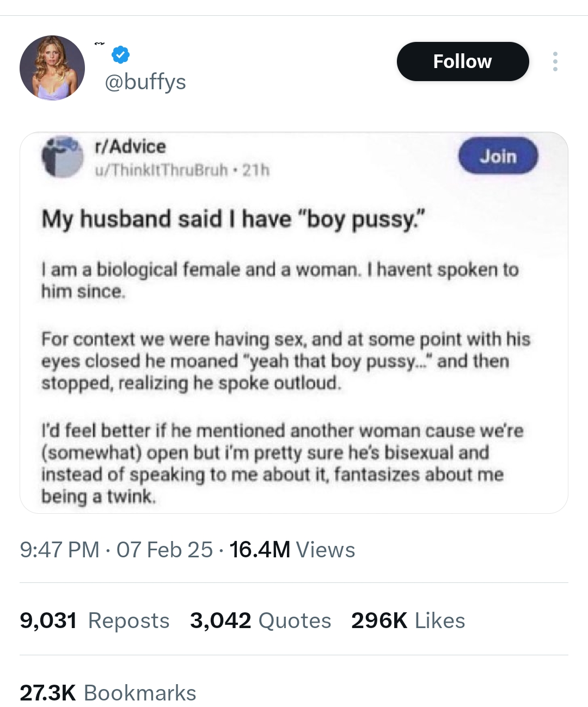This screenshot has width=588, height=707.
Task: Click the 21h post age label
Action: click(x=256, y=170)
